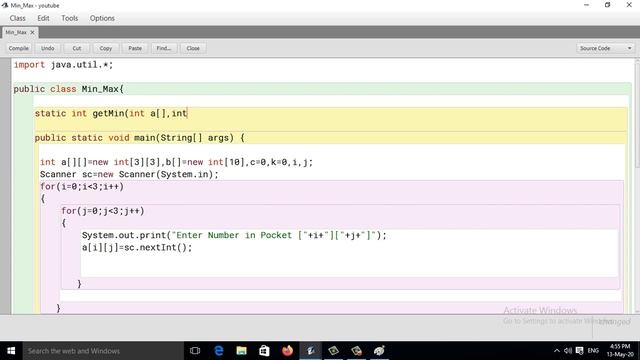Screen dimensions: 640x360
Task: Click the 'public class Min_Max{' line
Action: click(69, 89)
